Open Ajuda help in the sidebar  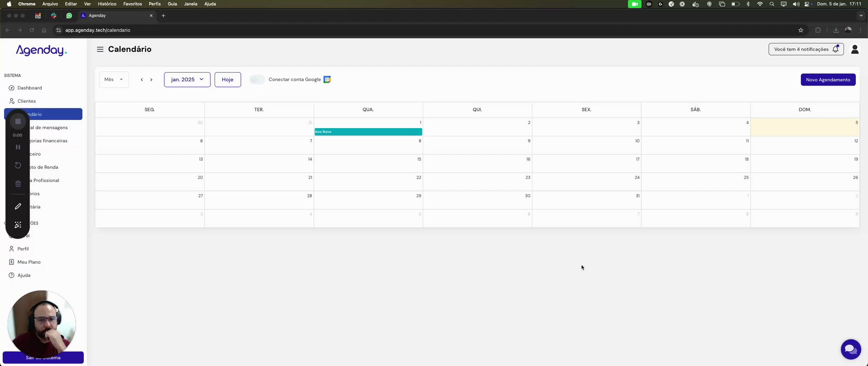[43, 276]
